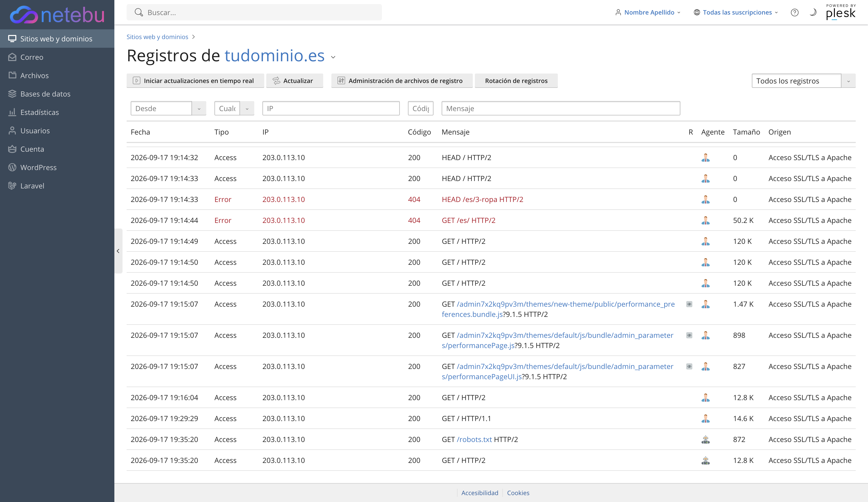This screenshot has width=868, height=502.
Task: Open the performancePage.js log link
Action: pyautogui.click(x=557, y=340)
